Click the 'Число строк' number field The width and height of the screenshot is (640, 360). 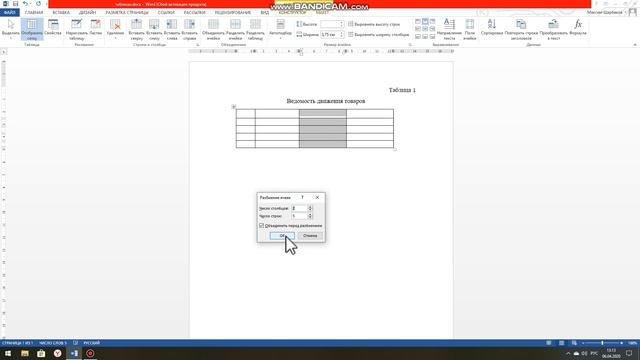(x=299, y=216)
